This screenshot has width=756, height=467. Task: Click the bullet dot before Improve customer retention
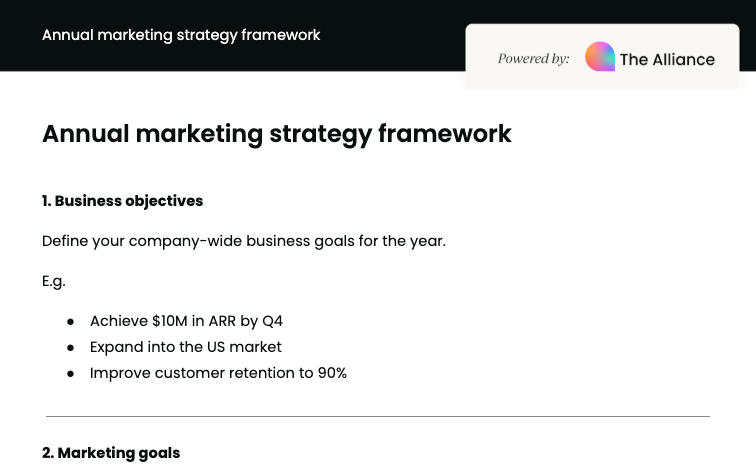pos(71,373)
